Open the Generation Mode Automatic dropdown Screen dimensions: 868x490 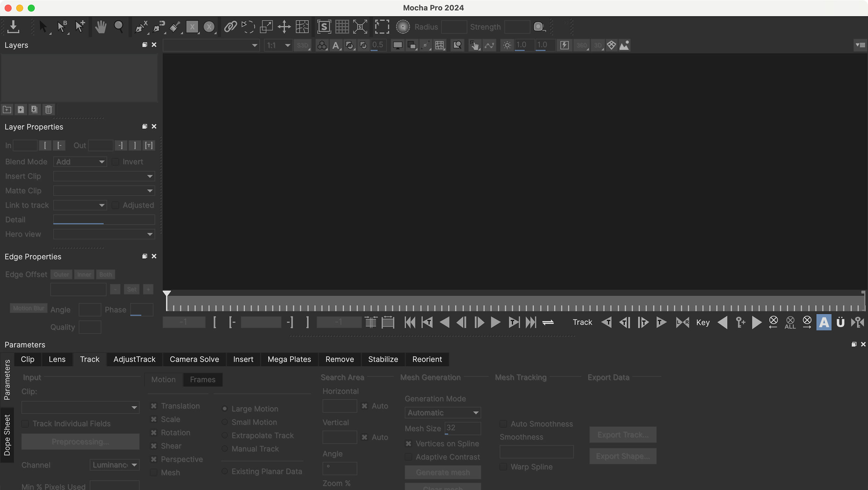443,413
